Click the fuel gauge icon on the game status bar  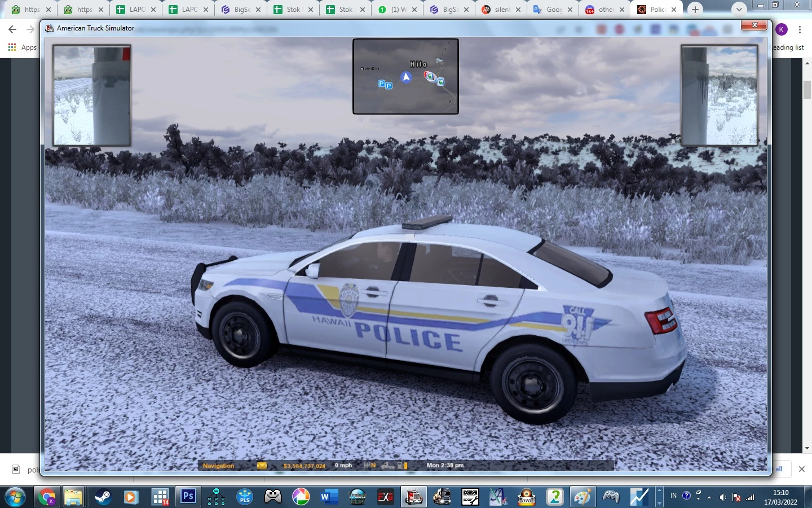(x=401, y=466)
